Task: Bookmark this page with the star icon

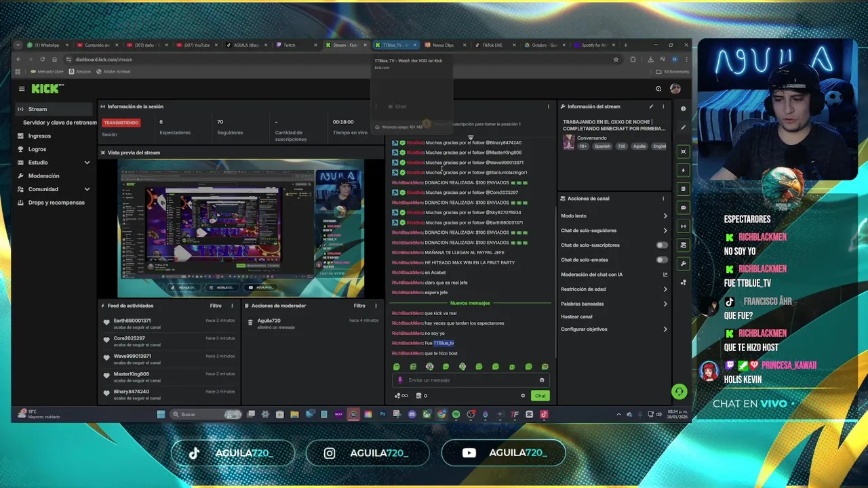Action: (616, 60)
